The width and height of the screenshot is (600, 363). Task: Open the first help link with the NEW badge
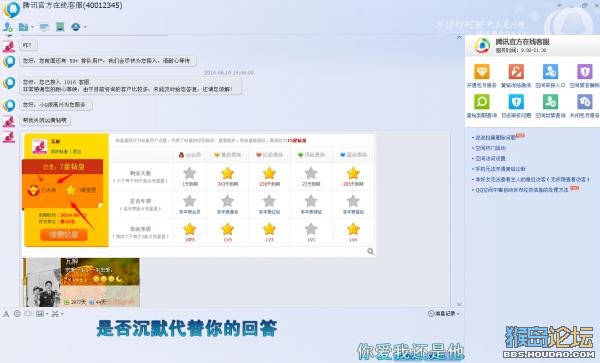[x=496, y=137]
